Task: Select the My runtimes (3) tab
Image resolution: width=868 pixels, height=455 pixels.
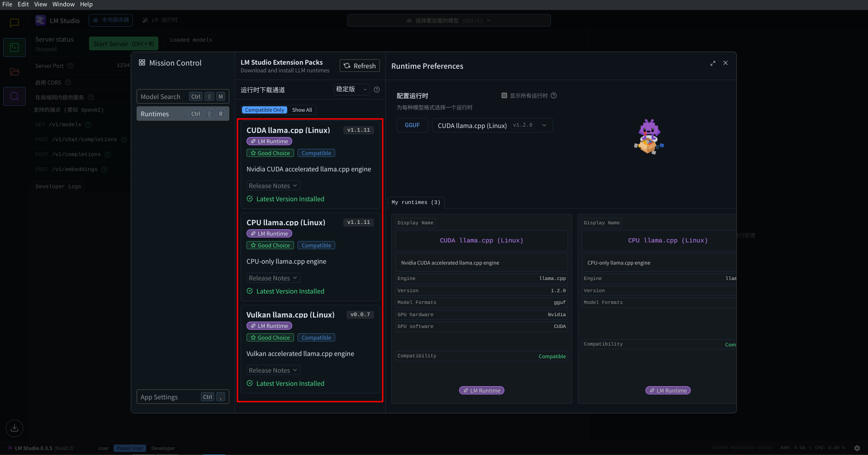Action: click(x=416, y=202)
